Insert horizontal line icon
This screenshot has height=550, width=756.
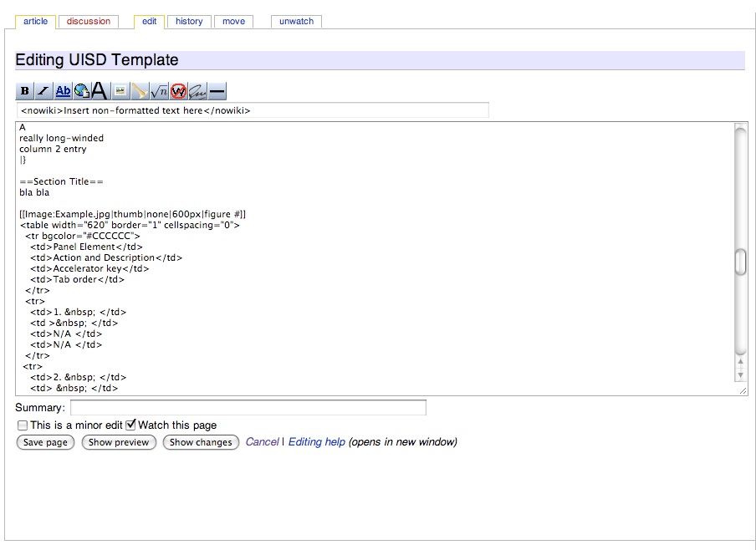point(217,91)
